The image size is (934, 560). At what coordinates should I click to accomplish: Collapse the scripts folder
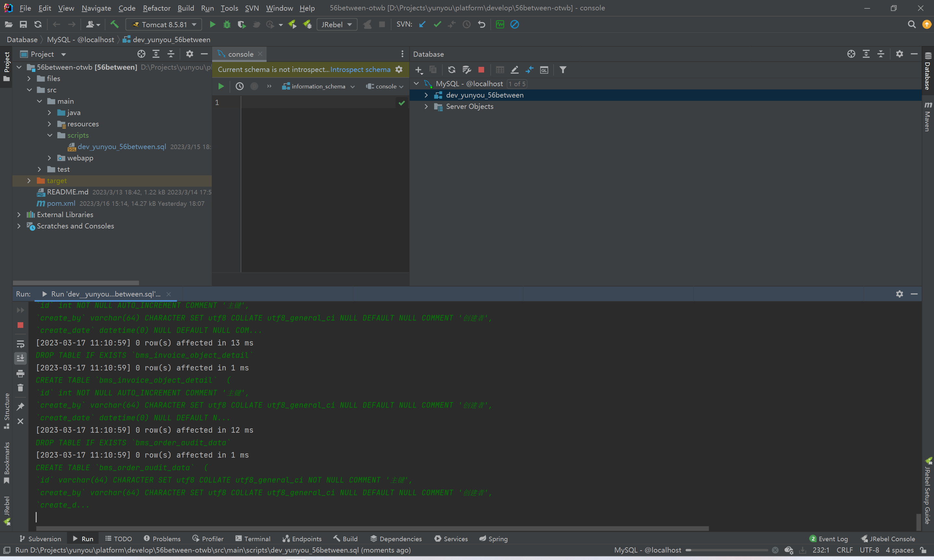pos(49,135)
